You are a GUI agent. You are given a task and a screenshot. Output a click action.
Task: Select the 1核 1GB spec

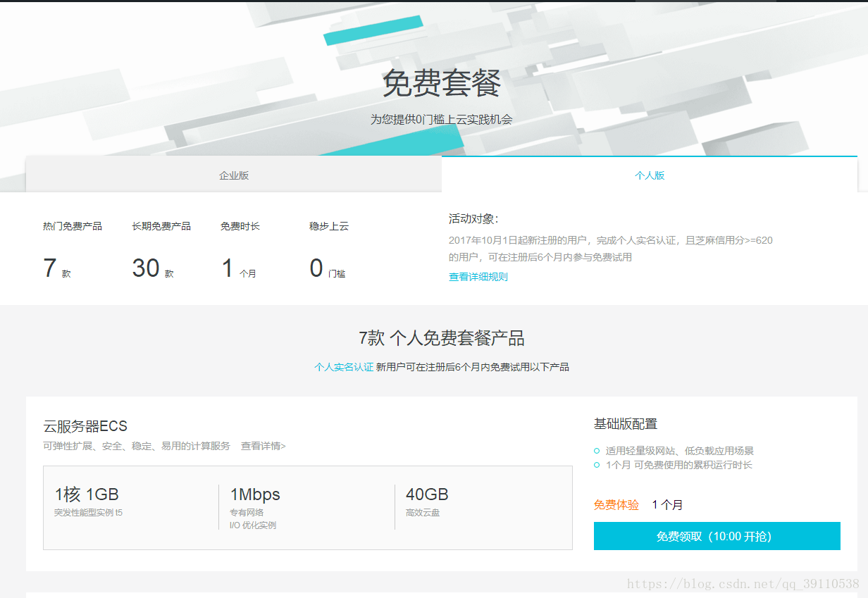point(87,494)
